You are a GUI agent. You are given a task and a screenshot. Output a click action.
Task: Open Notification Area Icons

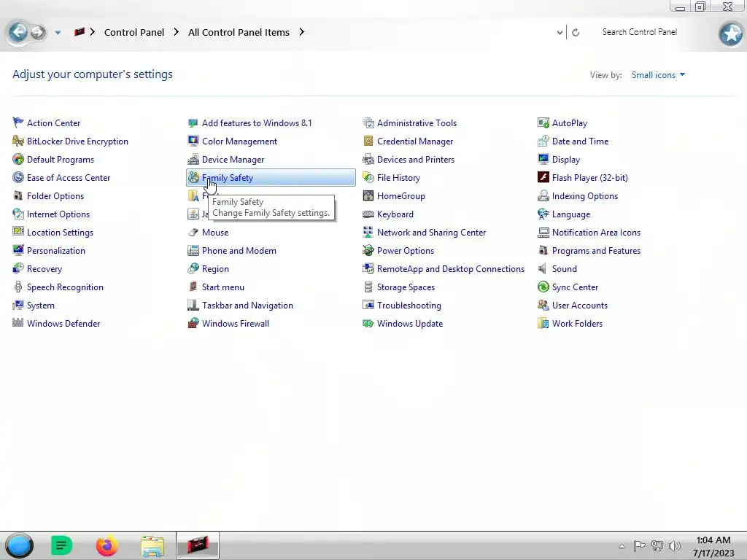[596, 233]
